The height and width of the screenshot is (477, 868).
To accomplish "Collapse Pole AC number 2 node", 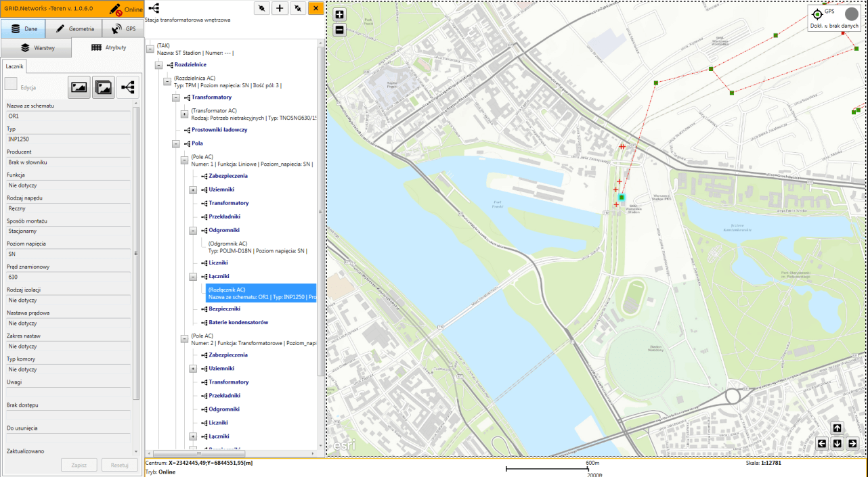I will (x=184, y=339).
